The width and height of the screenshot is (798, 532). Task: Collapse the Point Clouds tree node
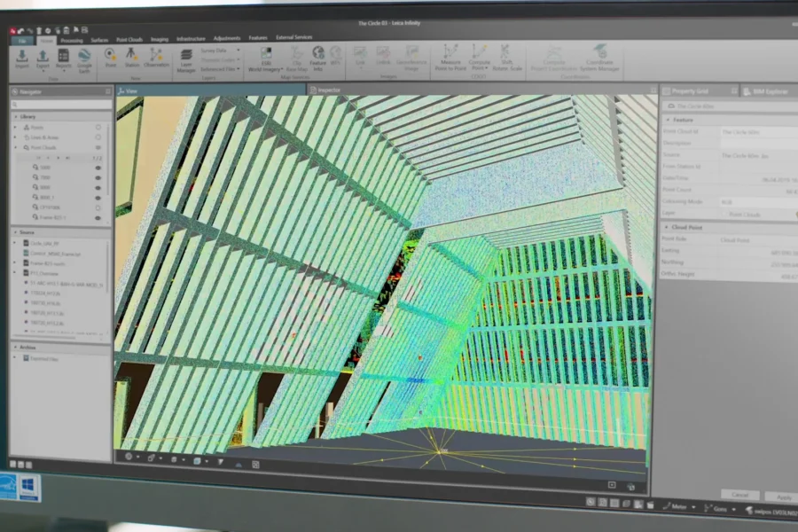15,148
